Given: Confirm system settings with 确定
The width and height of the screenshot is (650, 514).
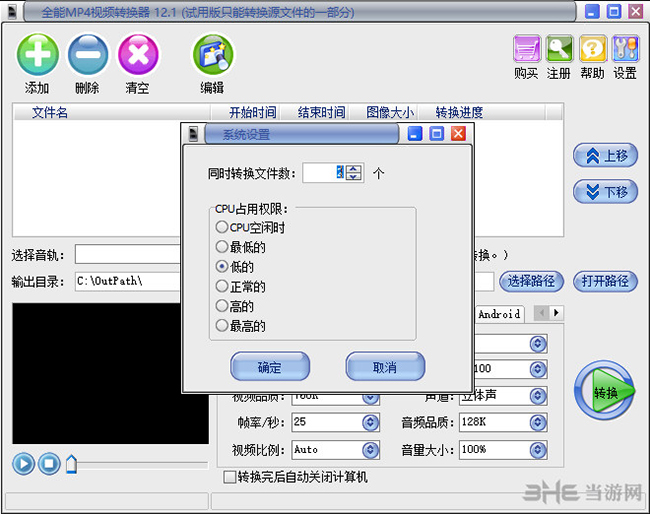Looking at the screenshot, I should [270, 366].
